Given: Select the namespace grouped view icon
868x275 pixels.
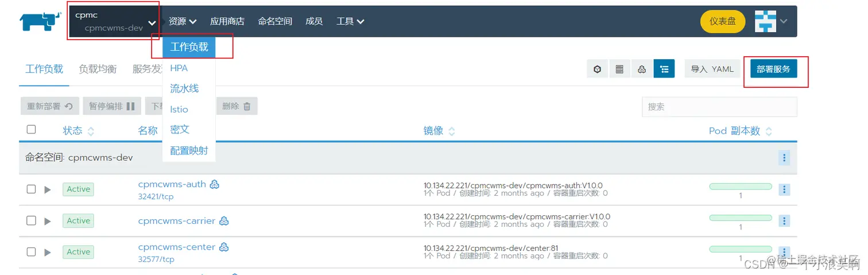Looking at the screenshot, I should pyautogui.click(x=664, y=69).
